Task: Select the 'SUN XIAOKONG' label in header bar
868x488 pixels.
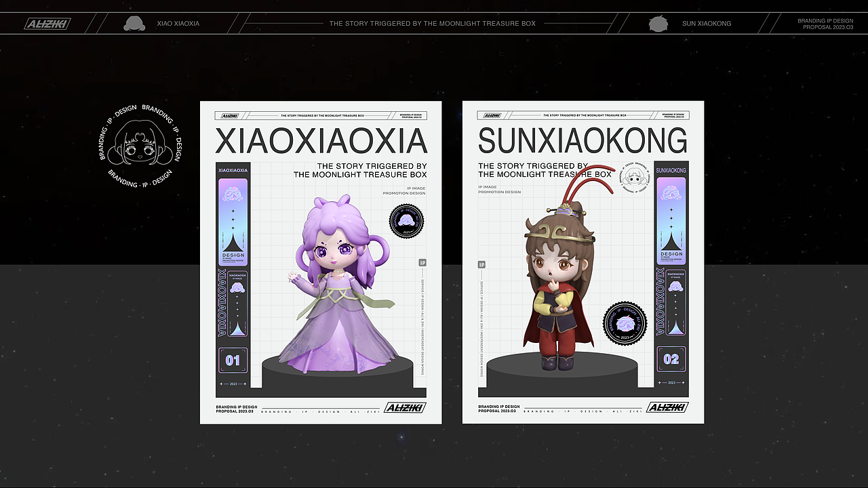Action: click(707, 24)
